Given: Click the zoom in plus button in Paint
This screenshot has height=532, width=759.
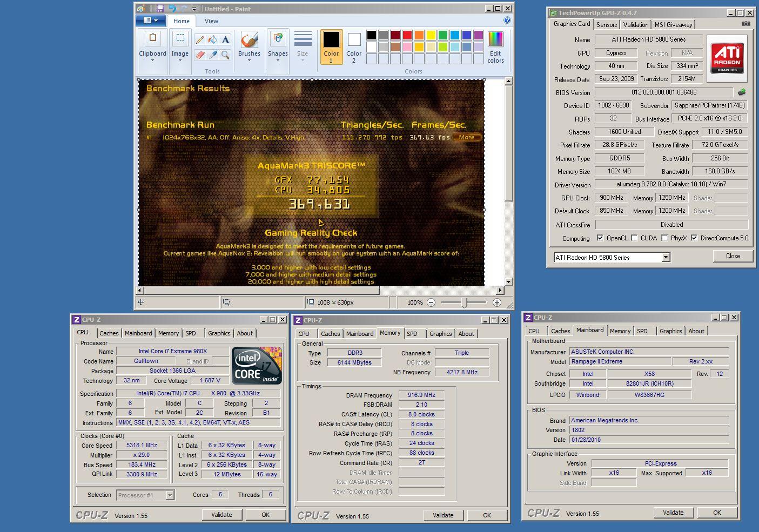Looking at the screenshot, I should pos(497,302).
